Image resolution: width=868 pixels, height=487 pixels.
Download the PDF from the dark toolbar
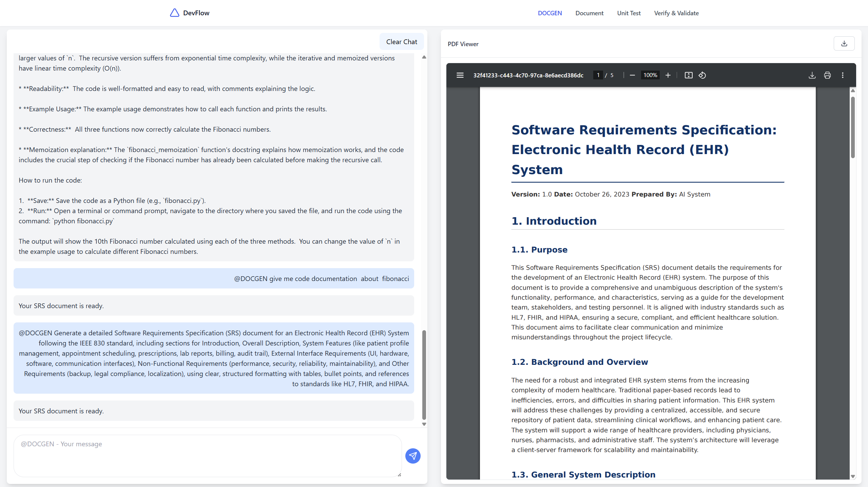tap(812, 75)
